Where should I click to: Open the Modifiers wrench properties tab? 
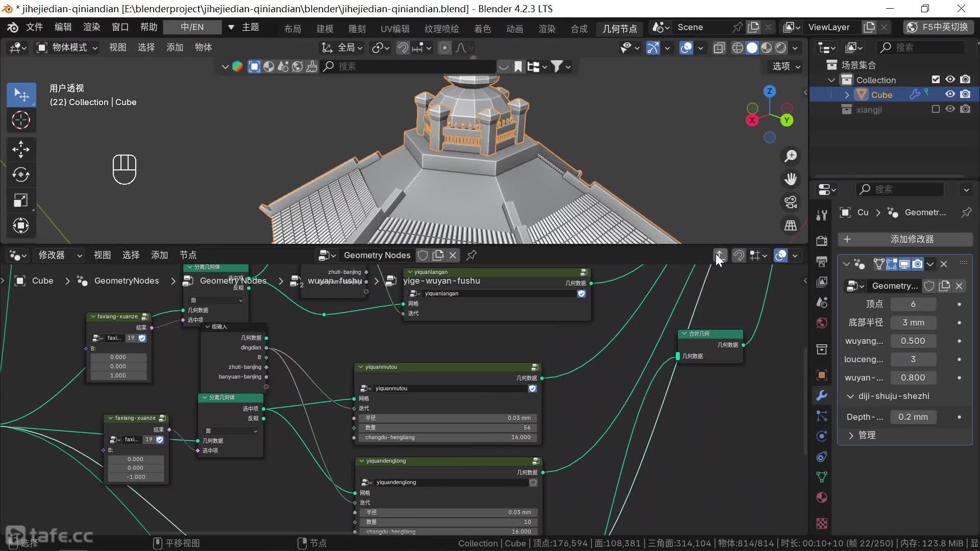[822, 395]
